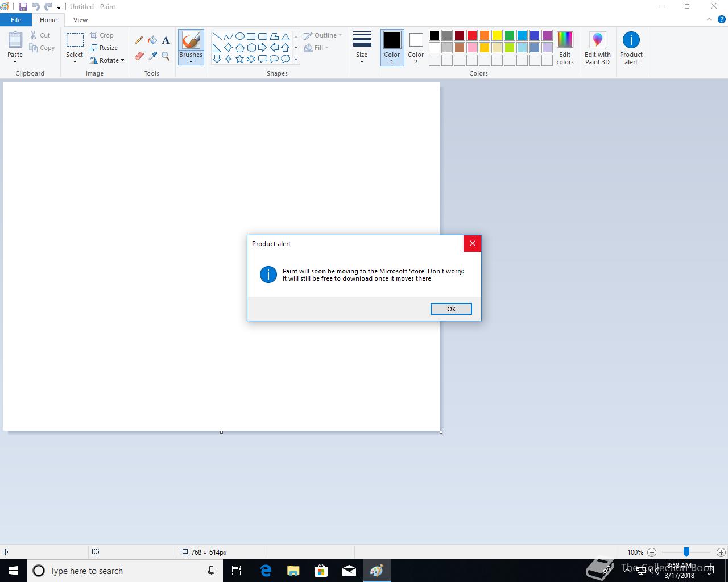Screen dimensions: 728x582
Task: Open Windows Start menu
Action: (x=14, y=571)
